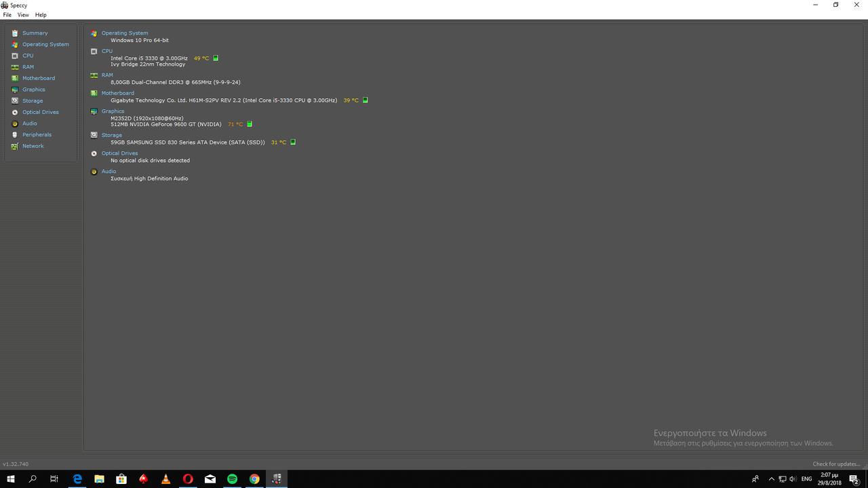This screenshot has width=868, height=488.
Task: Open the notification center icon
Action: click(854, 479)
